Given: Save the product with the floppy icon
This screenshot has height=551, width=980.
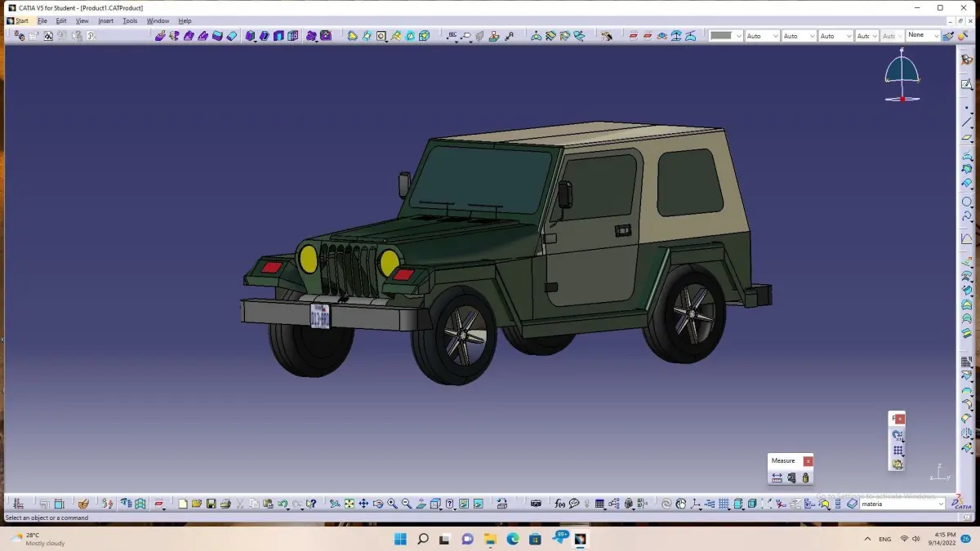Looking at the screenshot, I should click(x=211, y=504).
